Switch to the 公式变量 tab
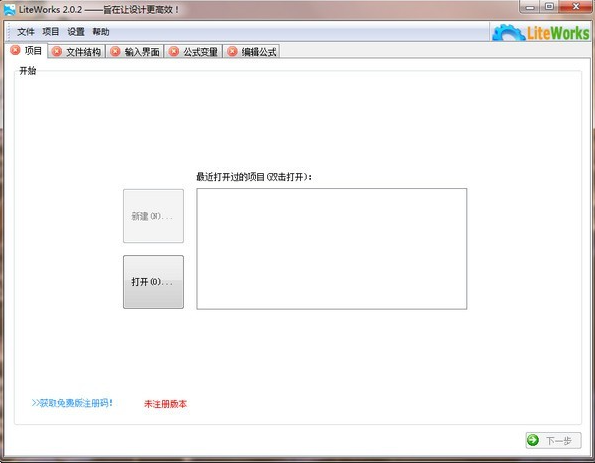 (x=194, y=52)
